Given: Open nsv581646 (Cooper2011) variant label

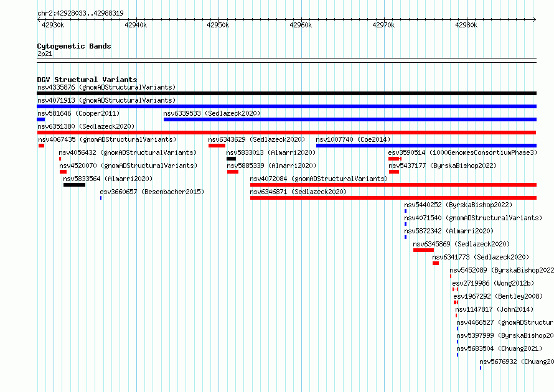Looking at the screenshot, I should click(78, 113).
